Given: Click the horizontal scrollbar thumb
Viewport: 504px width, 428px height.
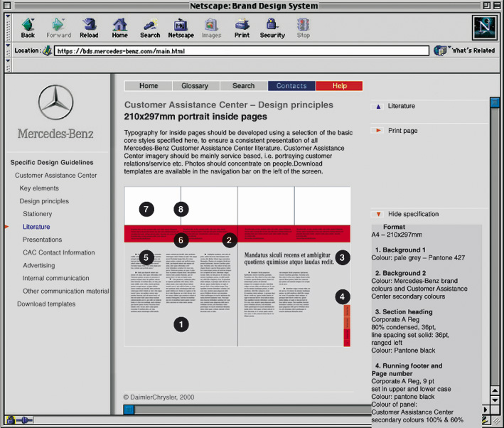Looking at the screenshot, I should (x=129, y=410).
